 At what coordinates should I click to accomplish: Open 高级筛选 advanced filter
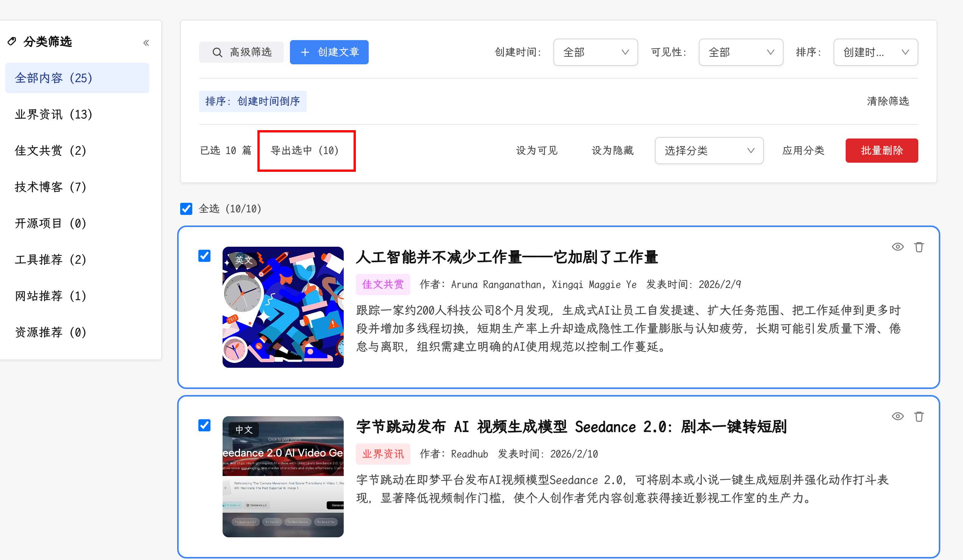[x=241, y=52]
